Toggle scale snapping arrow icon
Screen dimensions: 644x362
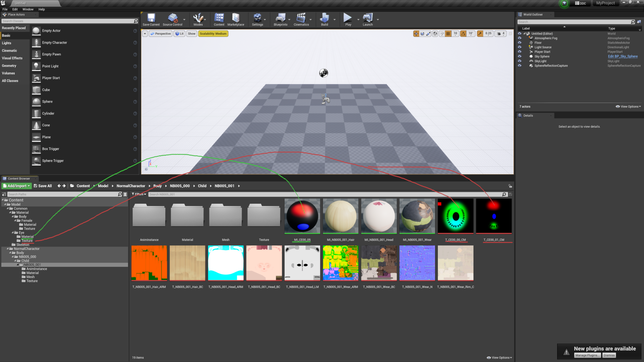pyautogui.click(x=480, y=34)
